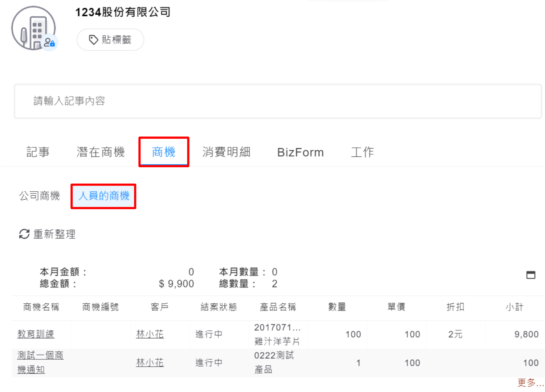
Task: Click the lock user badge on avatar
Action: tap(49, 42)
